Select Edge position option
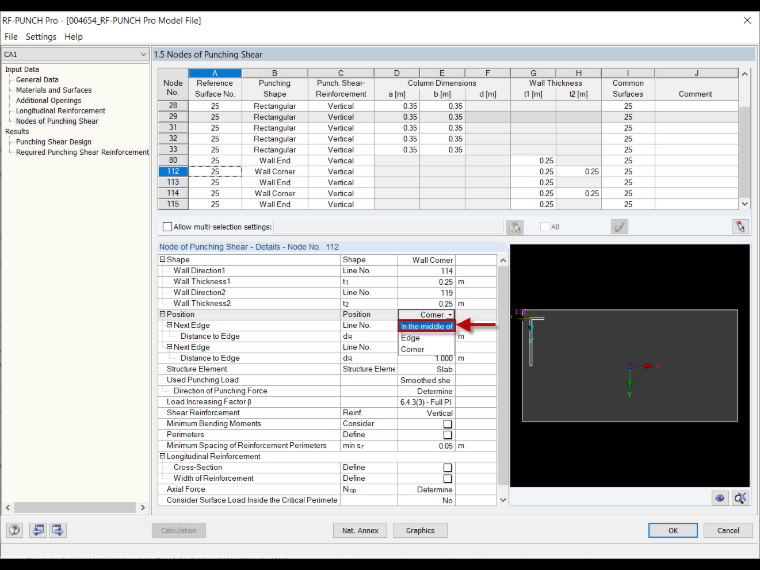Image resolution: width=760 pixels, height=570 pixels. point(427,338)
